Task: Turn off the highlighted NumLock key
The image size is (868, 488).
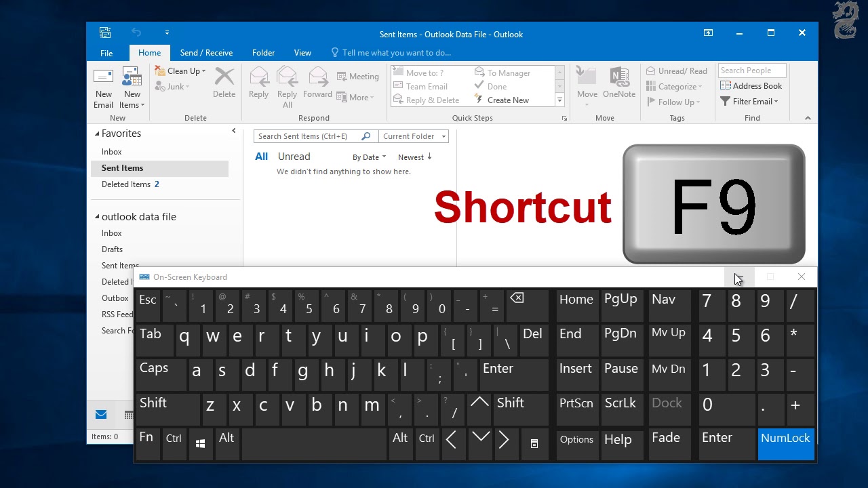Action: 786,444
